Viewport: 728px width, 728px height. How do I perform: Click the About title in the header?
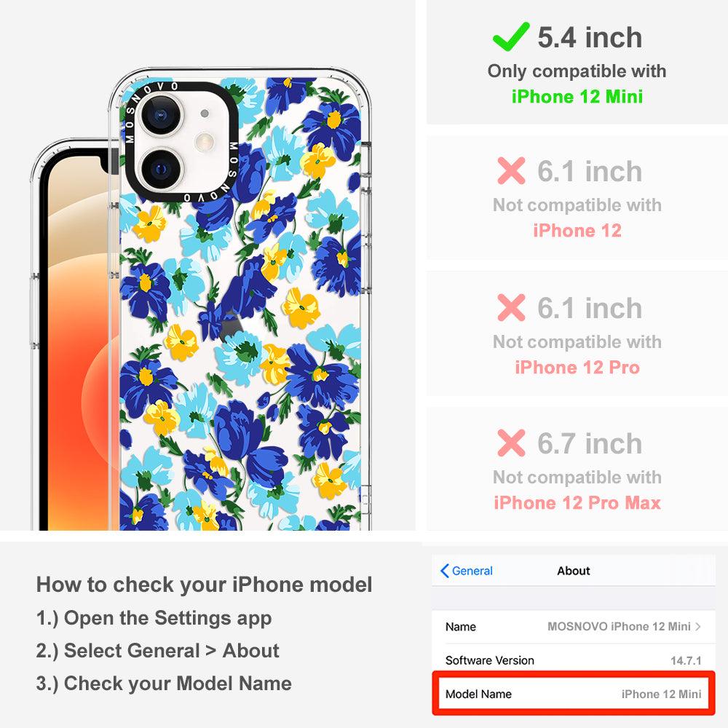tap(574, 571)
